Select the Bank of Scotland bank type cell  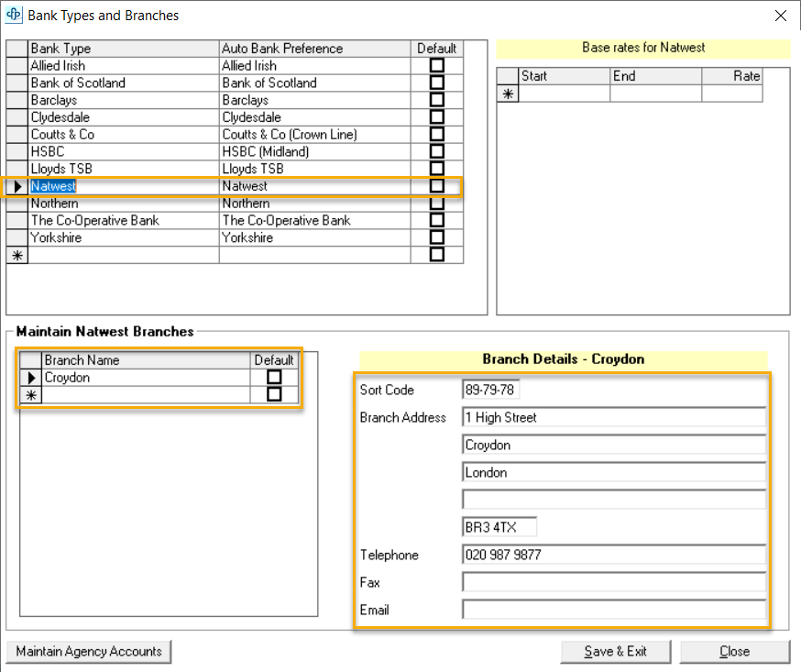124,83
